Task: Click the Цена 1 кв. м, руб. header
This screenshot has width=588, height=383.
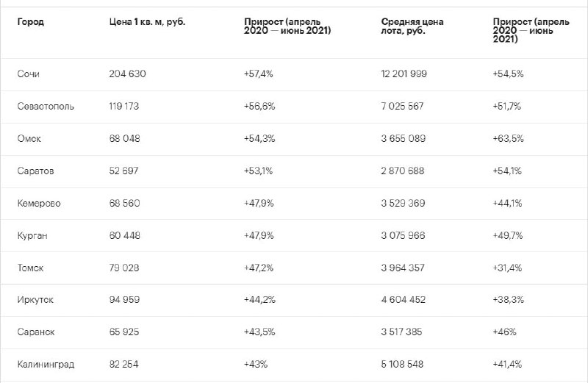Action: point(147,22)
